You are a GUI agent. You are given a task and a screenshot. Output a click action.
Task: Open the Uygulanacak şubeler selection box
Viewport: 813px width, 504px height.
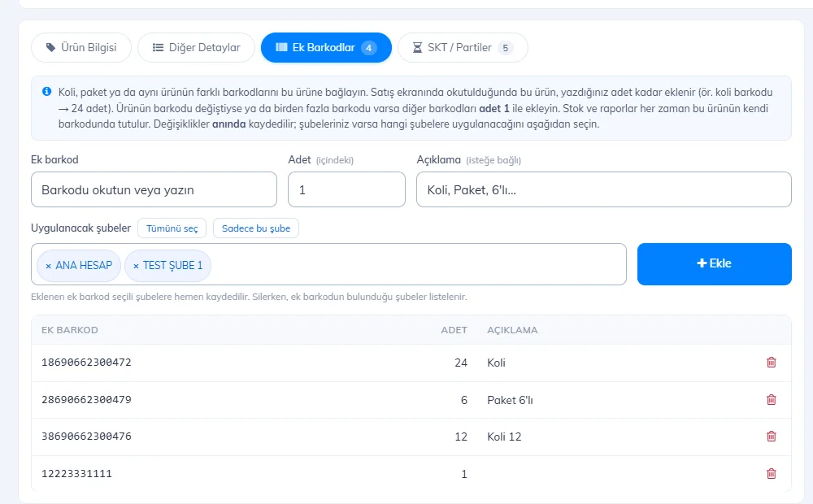click(328, 264)
